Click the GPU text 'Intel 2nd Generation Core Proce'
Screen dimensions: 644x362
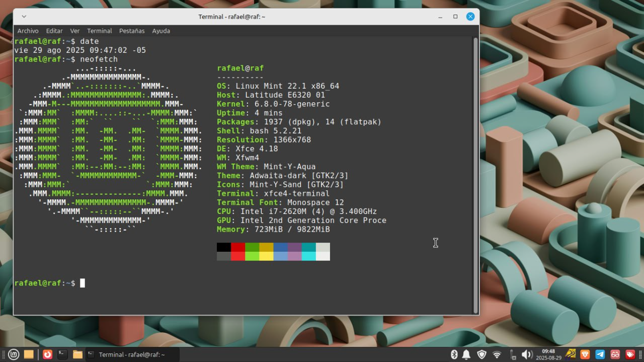(313, 220)
